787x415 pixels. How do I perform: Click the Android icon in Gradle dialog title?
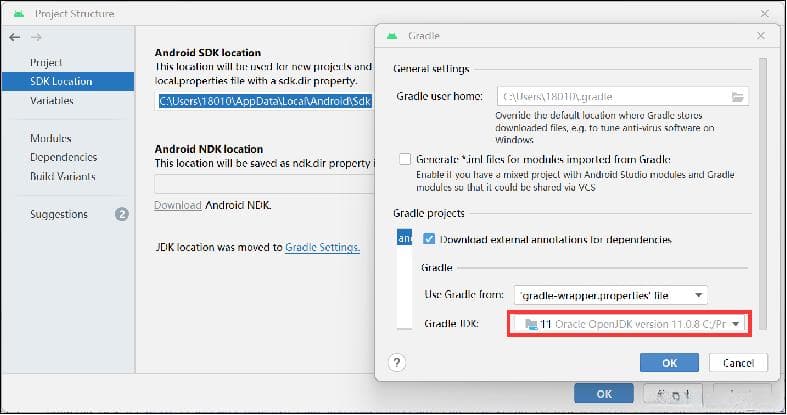tap(392, 36)
